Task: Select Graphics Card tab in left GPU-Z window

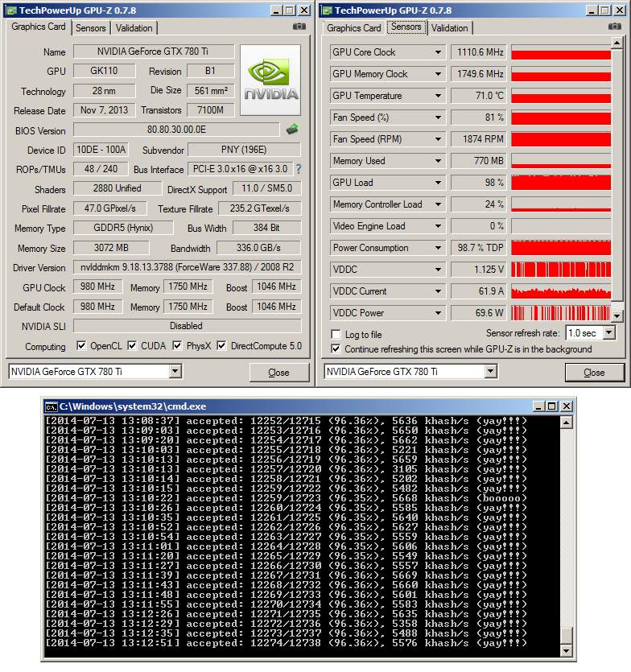Action: click(x=39, y=27)
